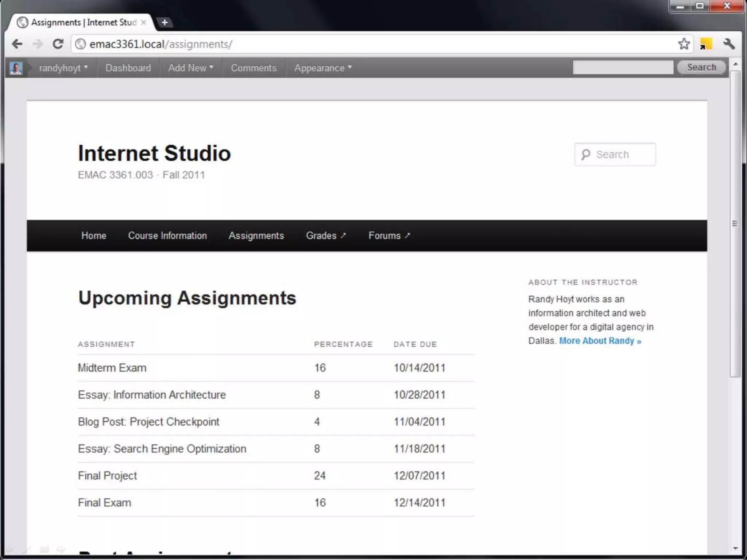Expand the Appearance dropdown menu
The image size is (747, 560).
click(x=323, y=68)
